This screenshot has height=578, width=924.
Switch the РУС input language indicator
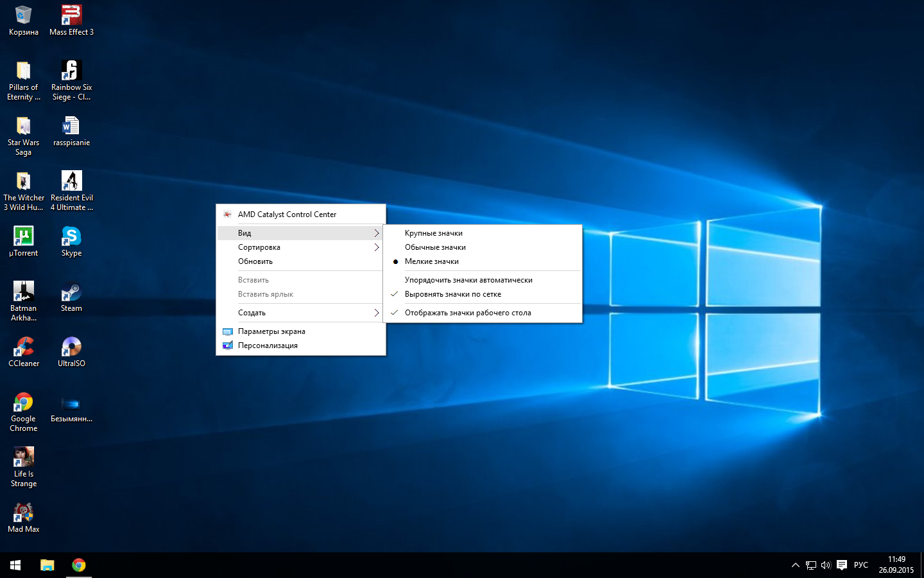tap(861, 565)
